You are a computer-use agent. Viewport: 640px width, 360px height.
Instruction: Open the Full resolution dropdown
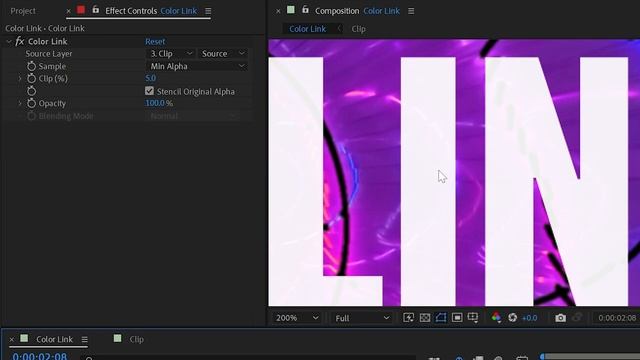(361, 318)
